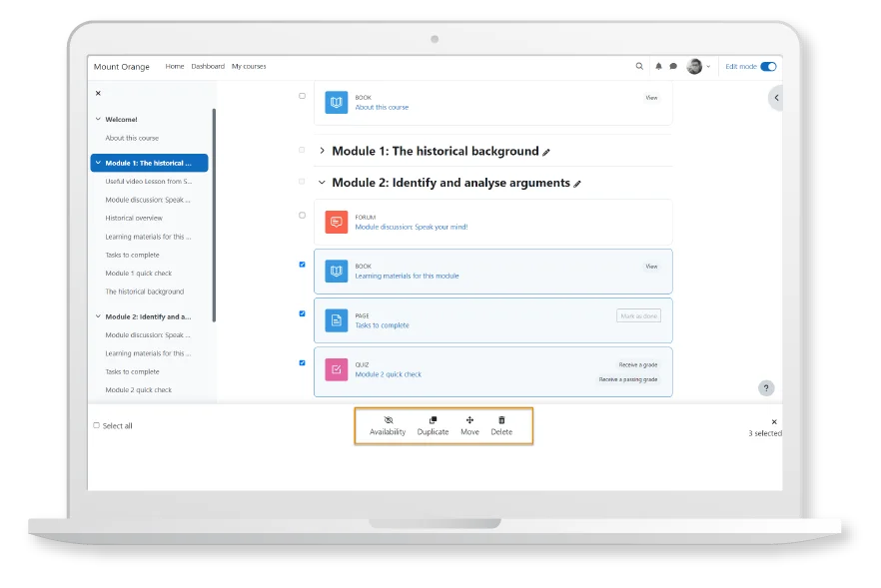The image size is (881, 588).
Task: Click the Receive a passing grade badge
Action: click(x=628, y=379)
